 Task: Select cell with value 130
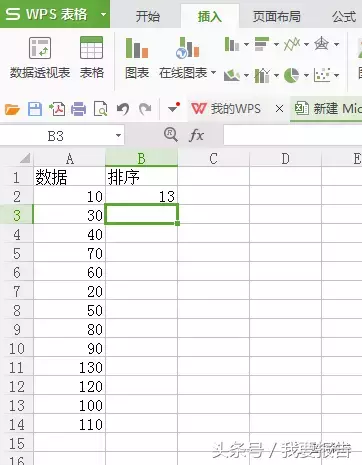(69, 367)
